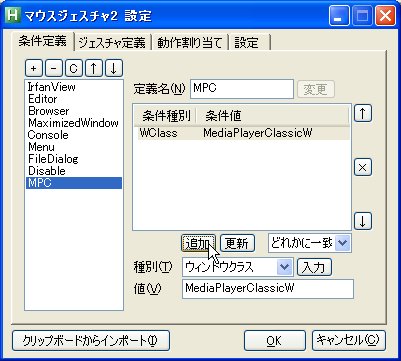Select Editor in the definition list
401x361 pixels.
(74, 99)
